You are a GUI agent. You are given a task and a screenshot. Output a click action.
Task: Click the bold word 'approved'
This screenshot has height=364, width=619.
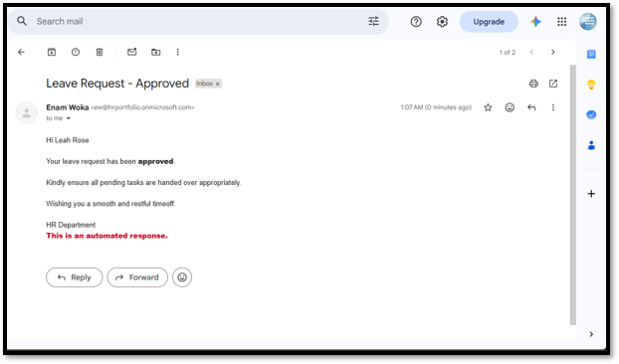click(155, 161)
